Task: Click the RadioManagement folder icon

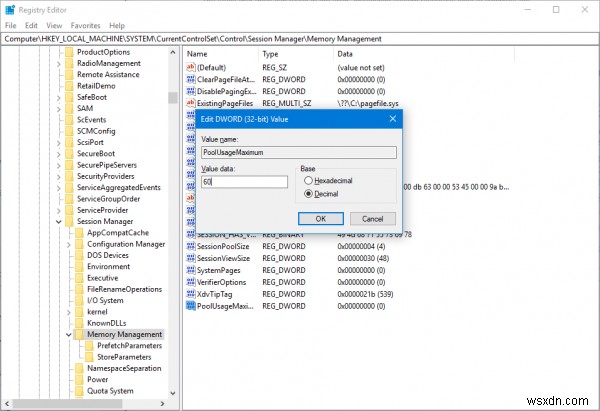Action: [69, 63]
